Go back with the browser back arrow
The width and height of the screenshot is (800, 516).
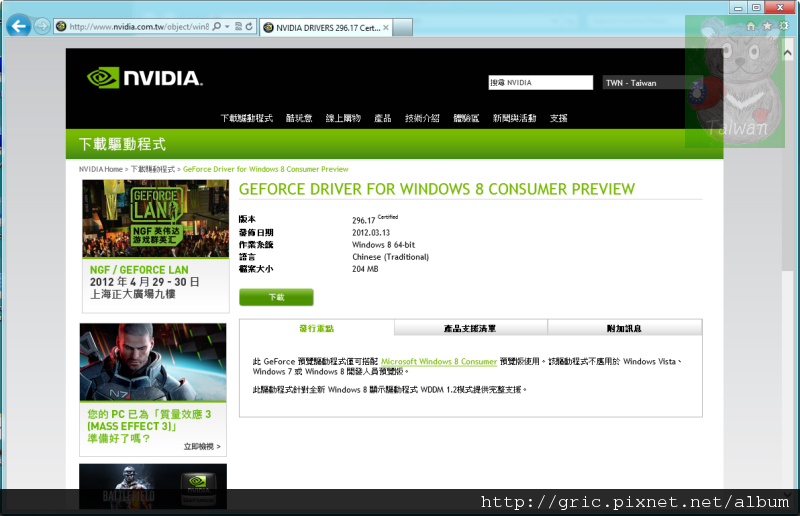coord(19,26)
